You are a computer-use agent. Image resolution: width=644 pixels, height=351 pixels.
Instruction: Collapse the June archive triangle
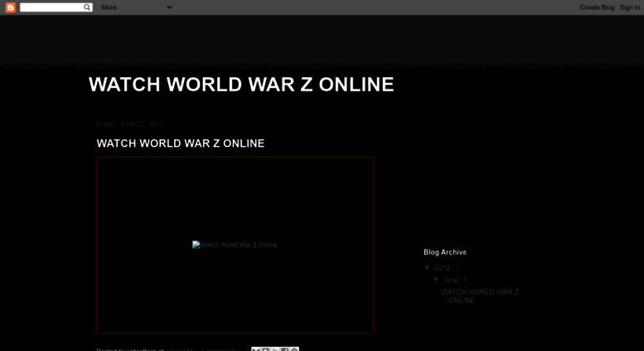click(436, 280)
